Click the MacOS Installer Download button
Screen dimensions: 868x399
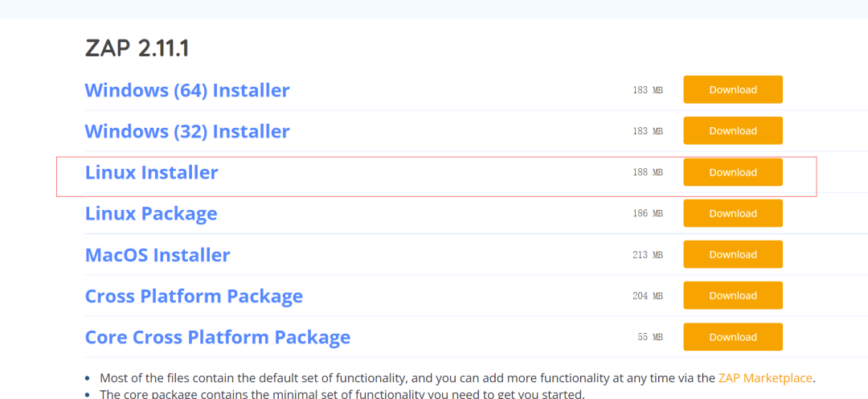733,254
